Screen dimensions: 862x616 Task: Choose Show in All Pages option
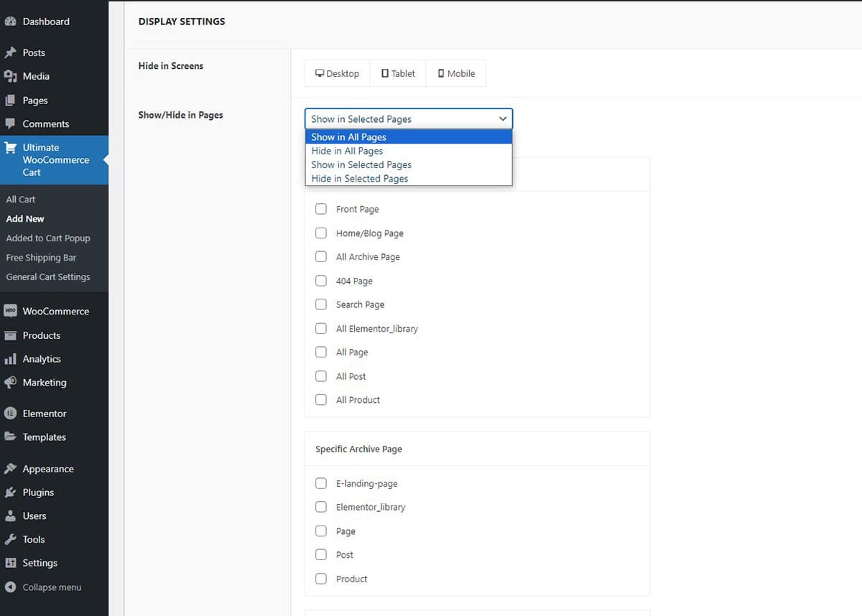[x=409, y=137]
